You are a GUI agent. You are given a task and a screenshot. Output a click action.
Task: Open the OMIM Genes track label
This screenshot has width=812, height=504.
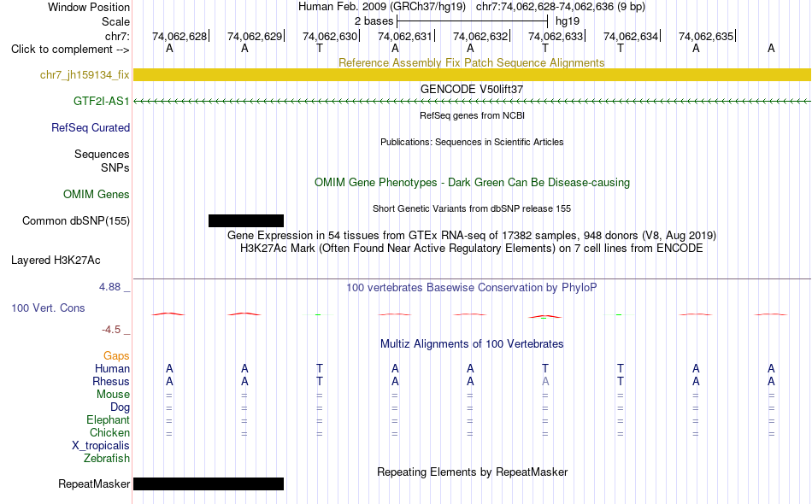coord(97,195)
